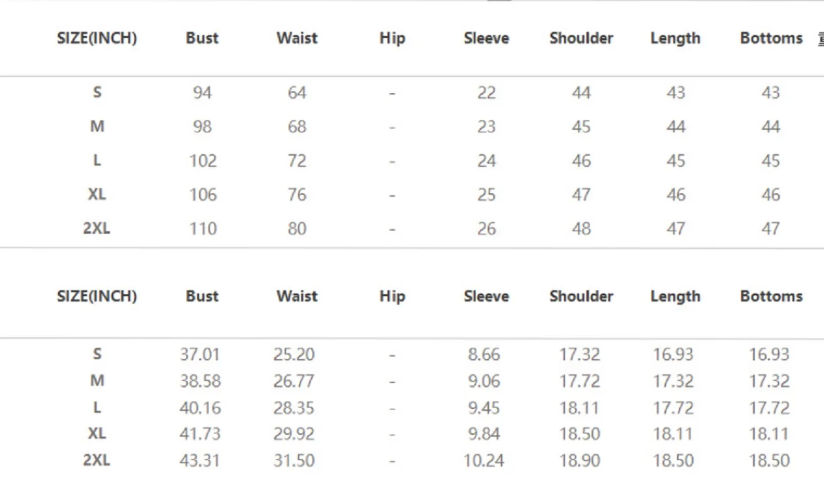Select the 40.16 bust measurement

pos(200,408)
